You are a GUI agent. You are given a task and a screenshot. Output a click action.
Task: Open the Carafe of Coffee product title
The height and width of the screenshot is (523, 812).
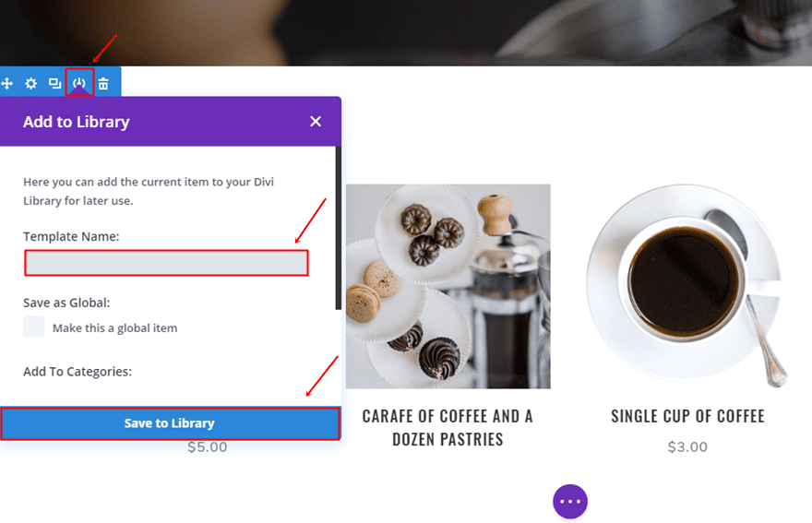(448, 428)
